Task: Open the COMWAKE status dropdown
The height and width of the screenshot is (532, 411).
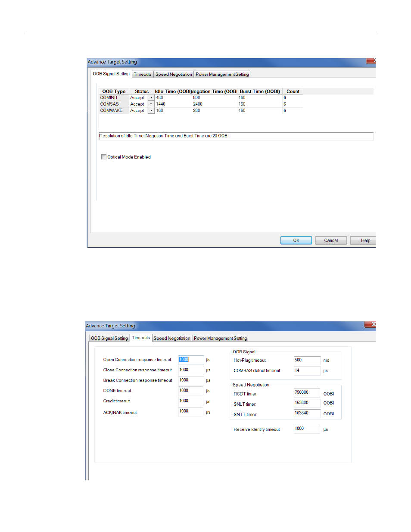Action: 151,111
